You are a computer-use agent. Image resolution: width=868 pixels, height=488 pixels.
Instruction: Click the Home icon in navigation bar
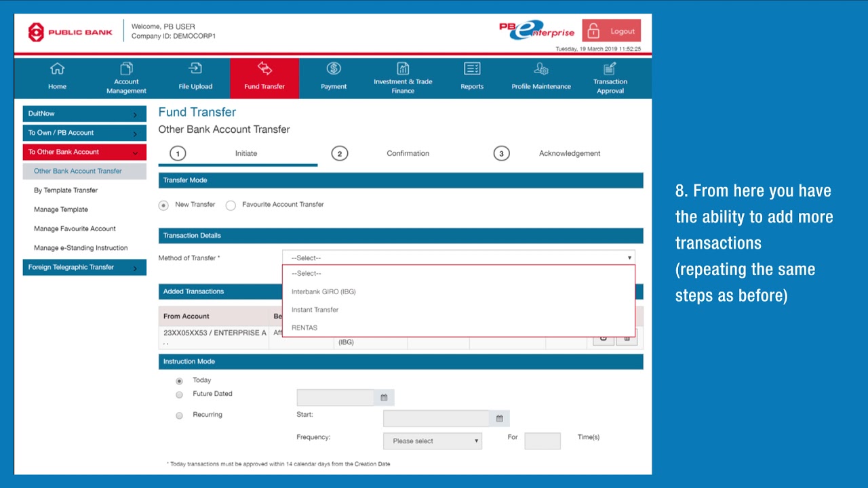[58, 68]
